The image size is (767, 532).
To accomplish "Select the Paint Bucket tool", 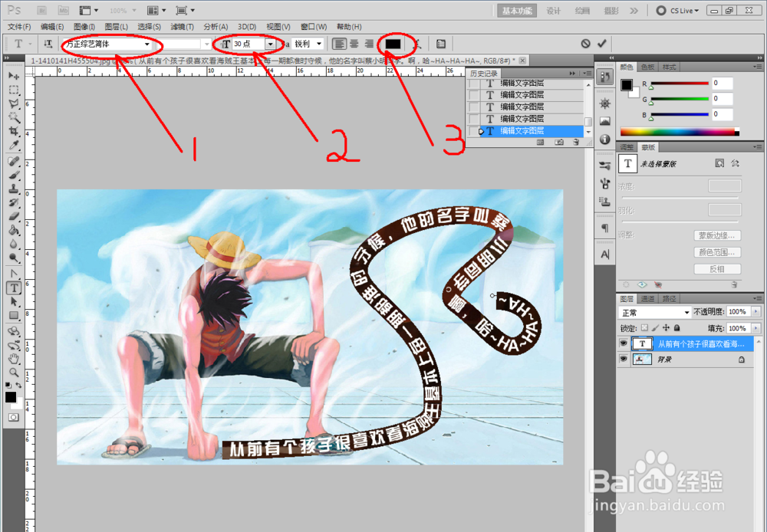I will coord(14,230).
